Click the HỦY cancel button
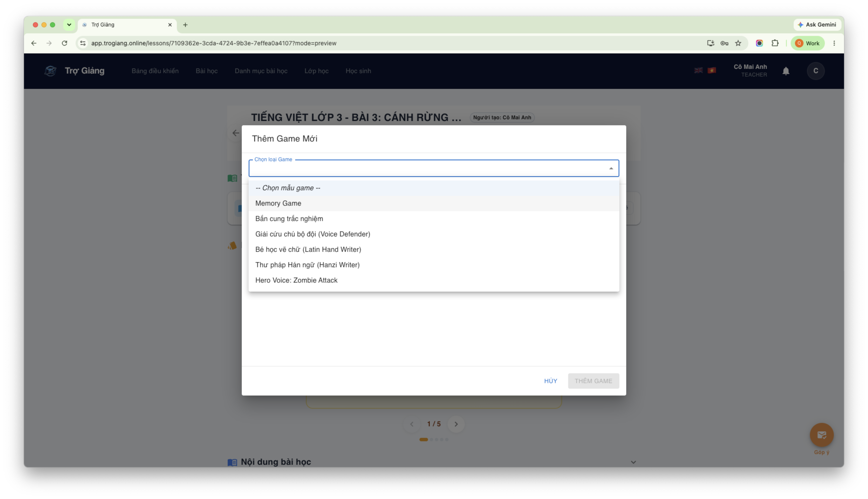The width and height of the screenshot is (868, 499). click(x=550, y=381)
